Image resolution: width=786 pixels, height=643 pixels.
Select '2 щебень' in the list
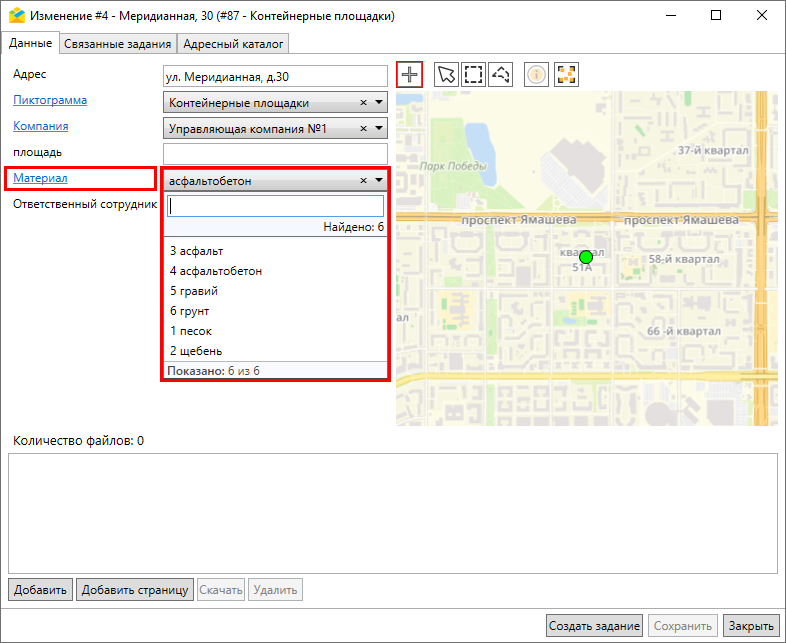click(196, 351)
